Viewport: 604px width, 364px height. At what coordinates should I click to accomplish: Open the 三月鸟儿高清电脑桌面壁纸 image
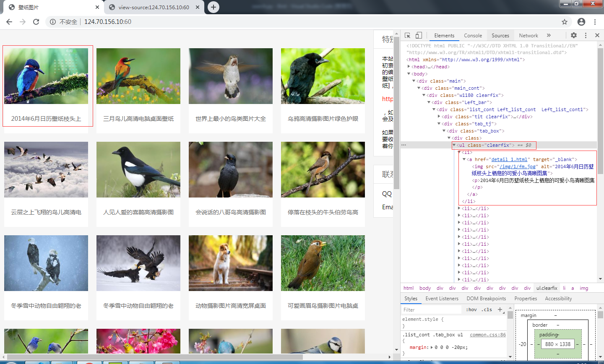(x=138, y=76)
